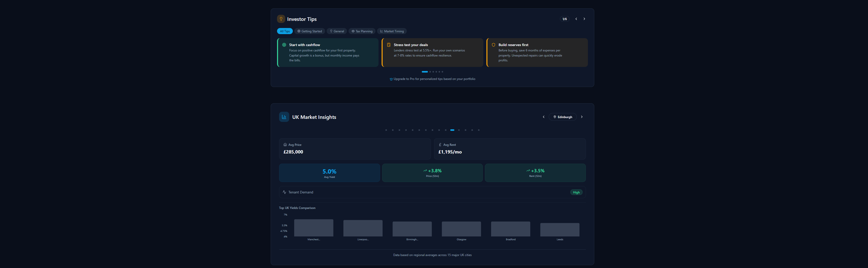
Task: Select the General tips tab
Action: pos(337,31)
